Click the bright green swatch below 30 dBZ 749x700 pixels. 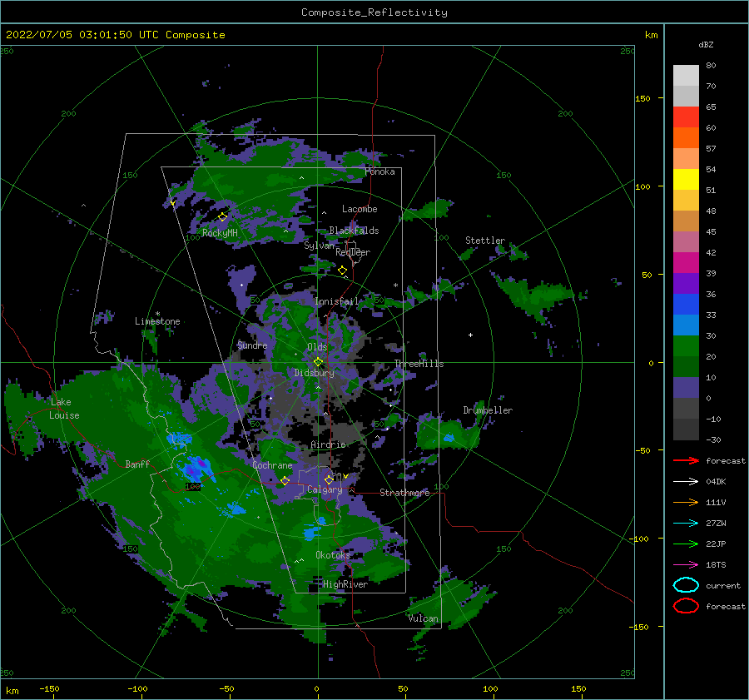[686, 346]
